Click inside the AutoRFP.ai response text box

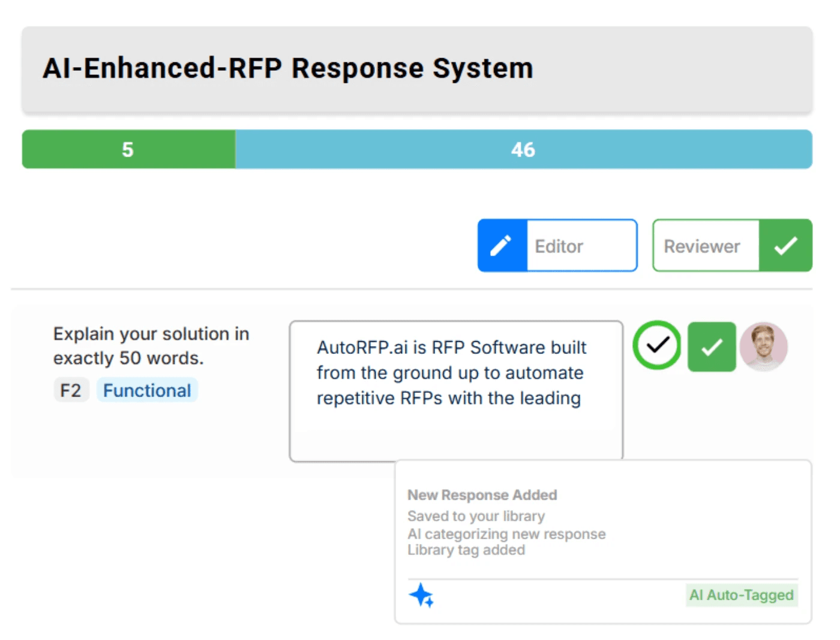pos(456,390)
